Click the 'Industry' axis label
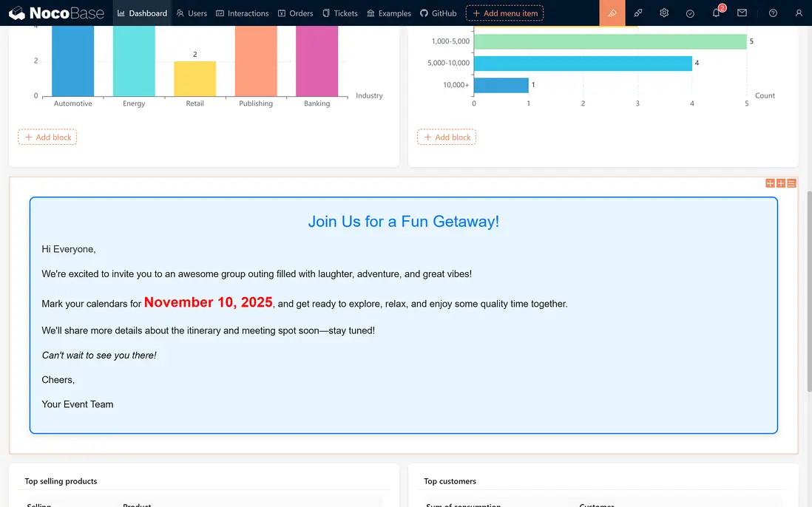The height and width of the screenshot is (507, 812). pyautogui.click(x=369, y=96)
